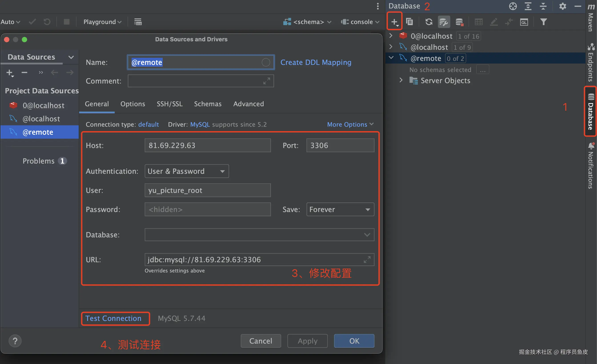The height and width of the screenshot is (364, 597).
Task: Click the filter funnel icon
Action: point(543,22)
